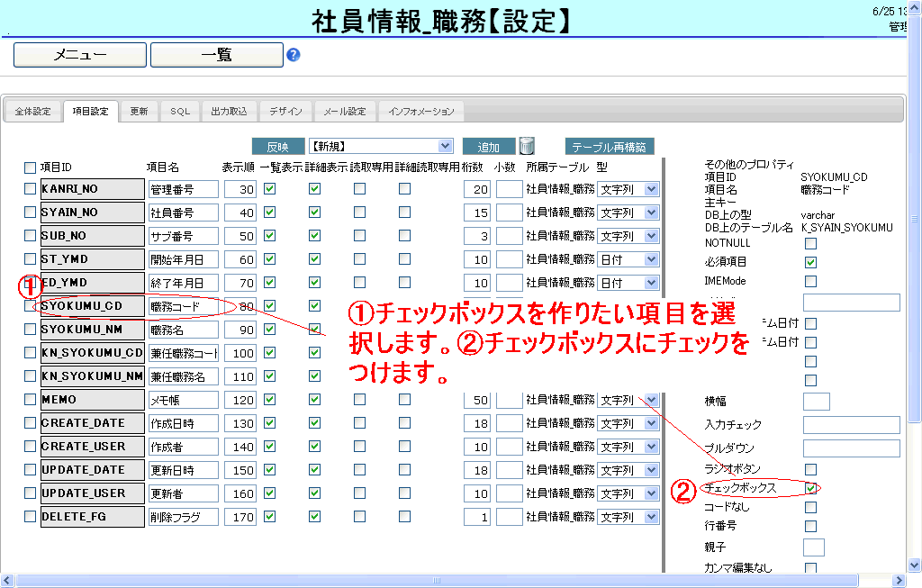Screen dimensions: 922x588
Task: Click the 追加 button
Action: pyautogui.click(x=488, y=147)
